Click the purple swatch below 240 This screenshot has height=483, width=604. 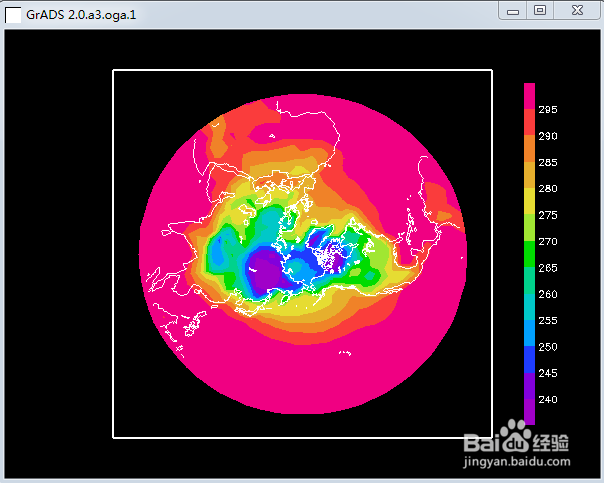(x=529, y=412)
